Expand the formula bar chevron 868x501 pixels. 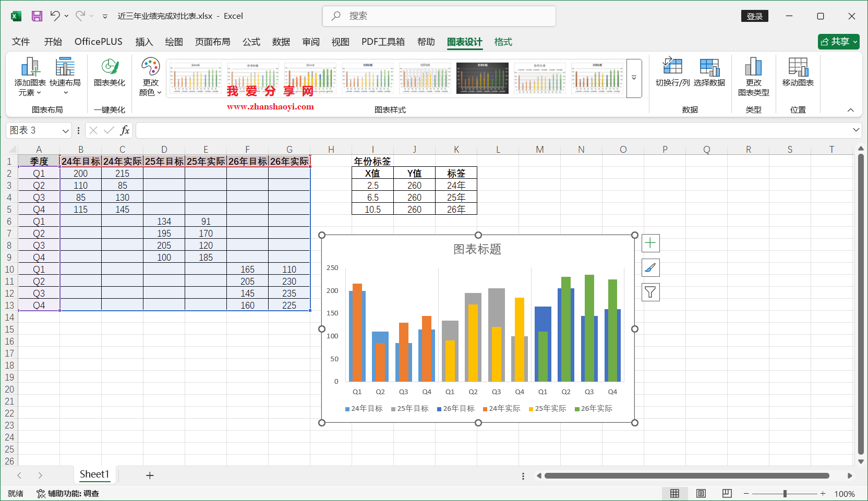[856, 130]
